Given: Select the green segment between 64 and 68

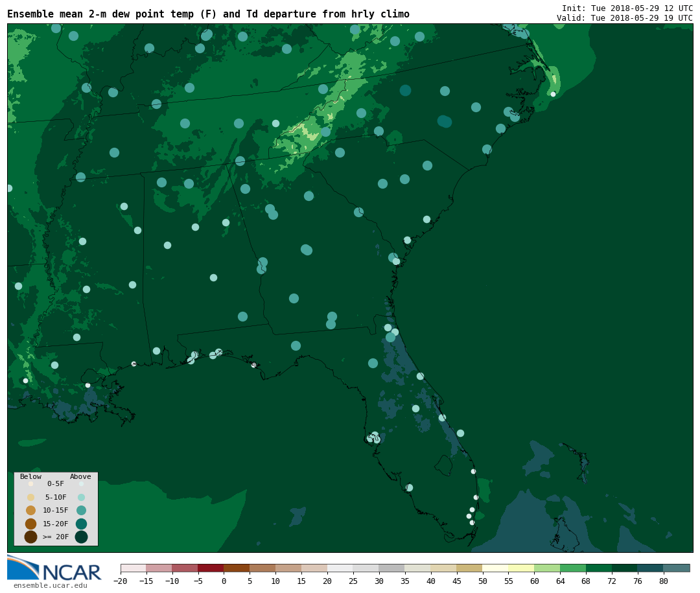Looking at the screenshot, I should coord(574,568).
